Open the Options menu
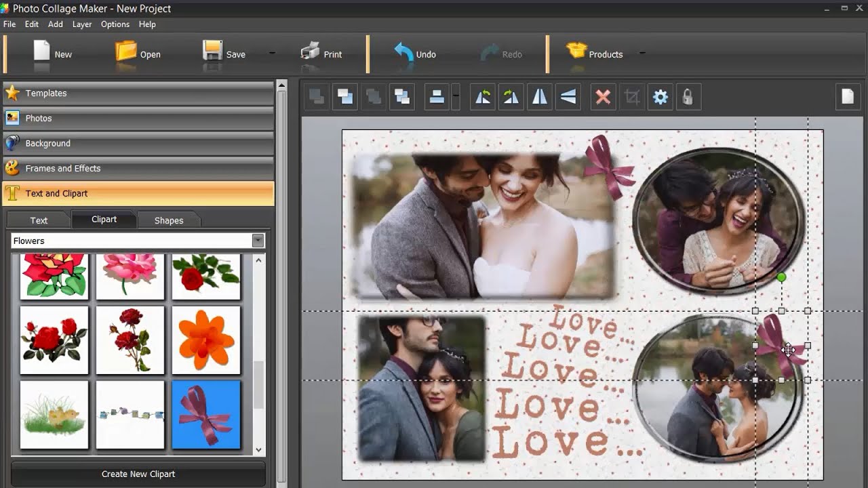This screenshot has width=868, height=488. pos(115,24)
